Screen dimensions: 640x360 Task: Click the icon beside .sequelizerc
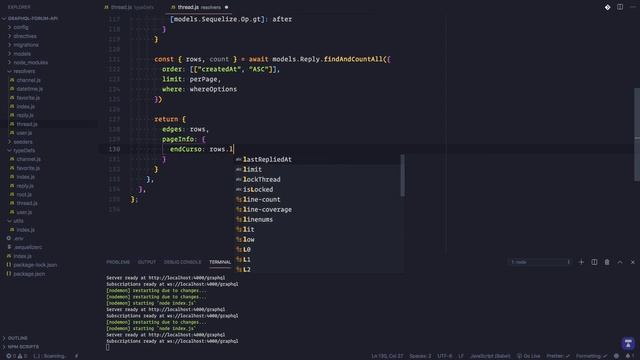9,247
